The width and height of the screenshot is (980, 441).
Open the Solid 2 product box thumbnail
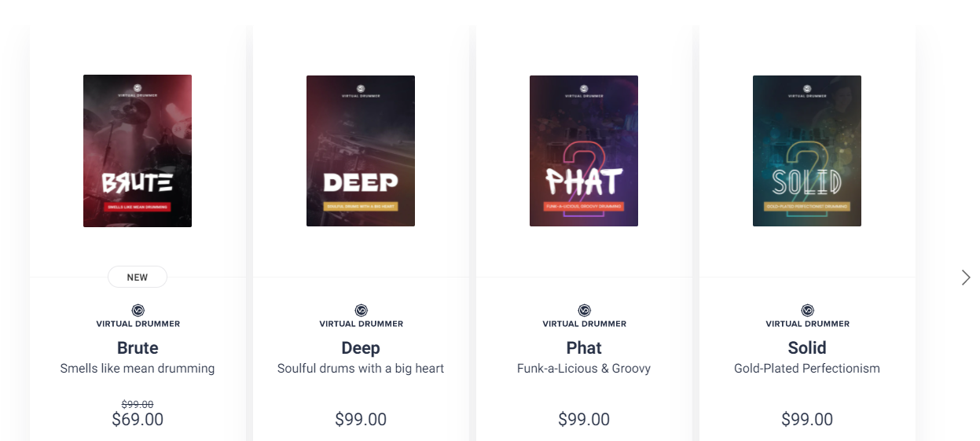coord(807,151)
